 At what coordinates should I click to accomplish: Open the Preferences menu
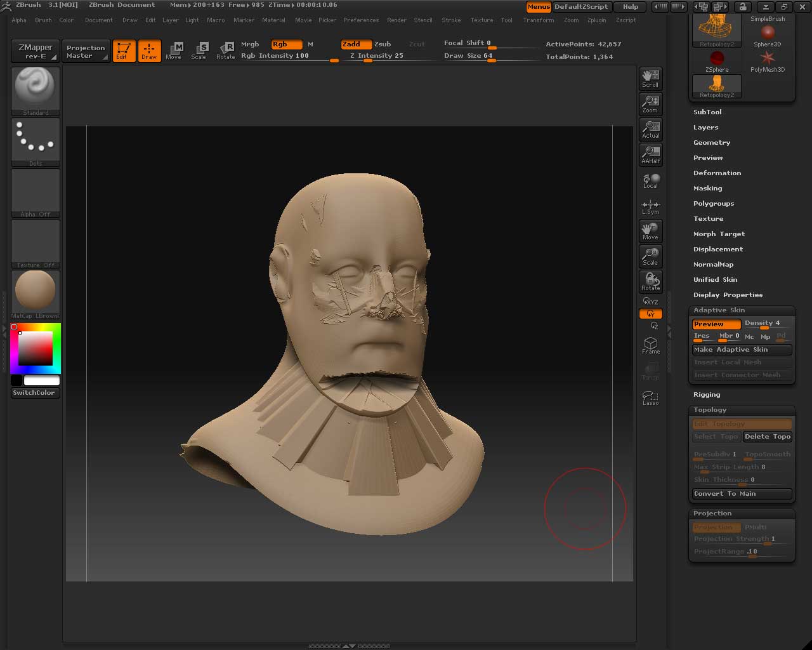click(x=360, y=20)
